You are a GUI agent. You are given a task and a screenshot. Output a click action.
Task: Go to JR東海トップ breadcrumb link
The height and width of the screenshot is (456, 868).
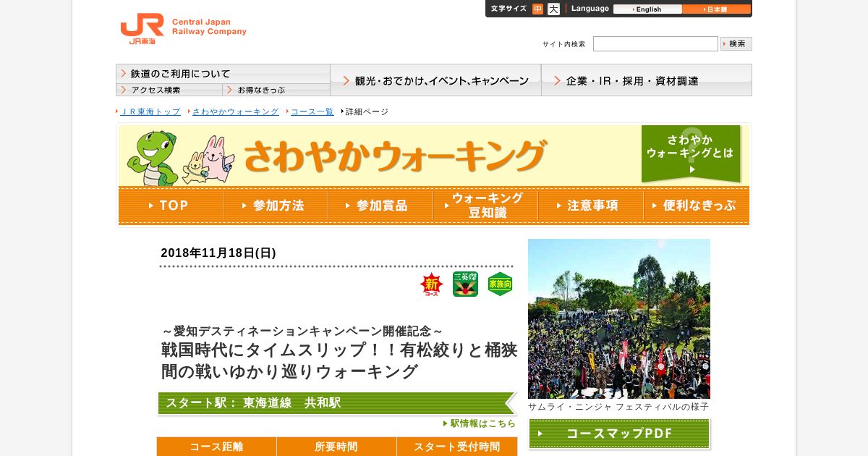click(150, 111)
